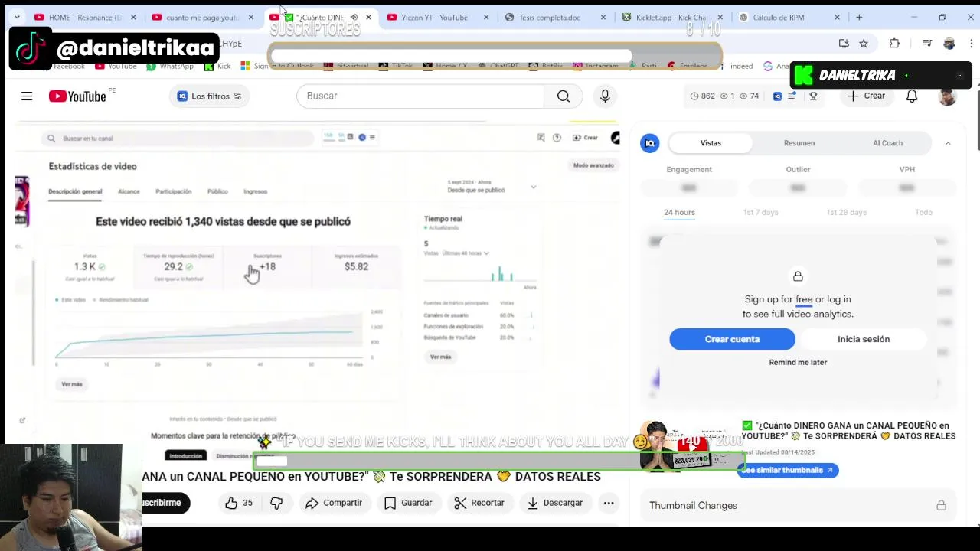Open the Público analytics tab

[217, 191]
